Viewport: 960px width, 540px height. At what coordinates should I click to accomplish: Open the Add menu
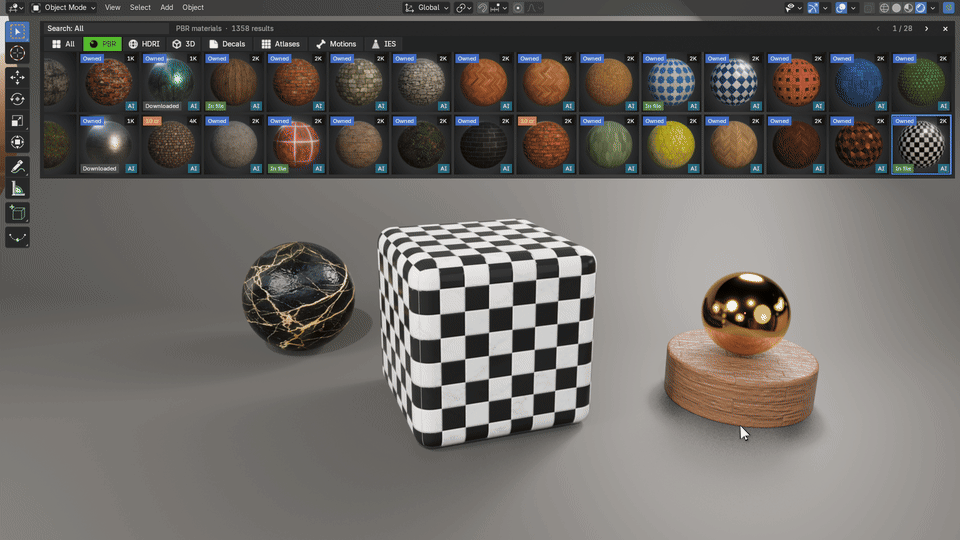[x=167, y=8]
